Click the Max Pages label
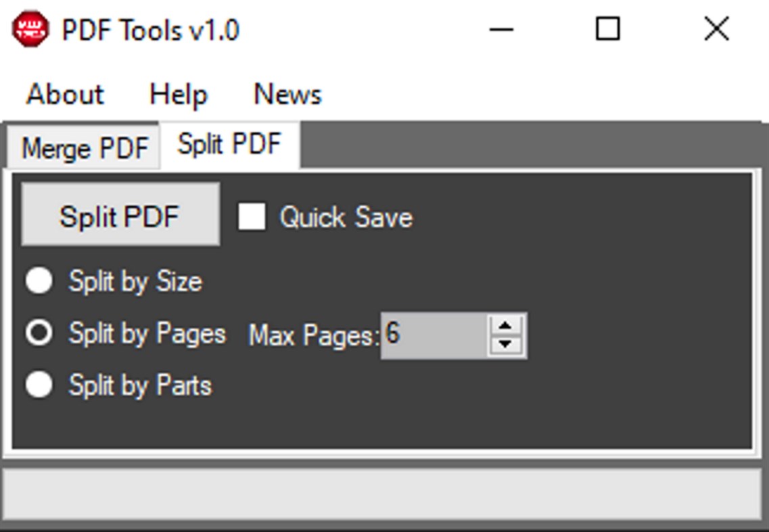This screenshot has width=769, height=532. (313, 335)
